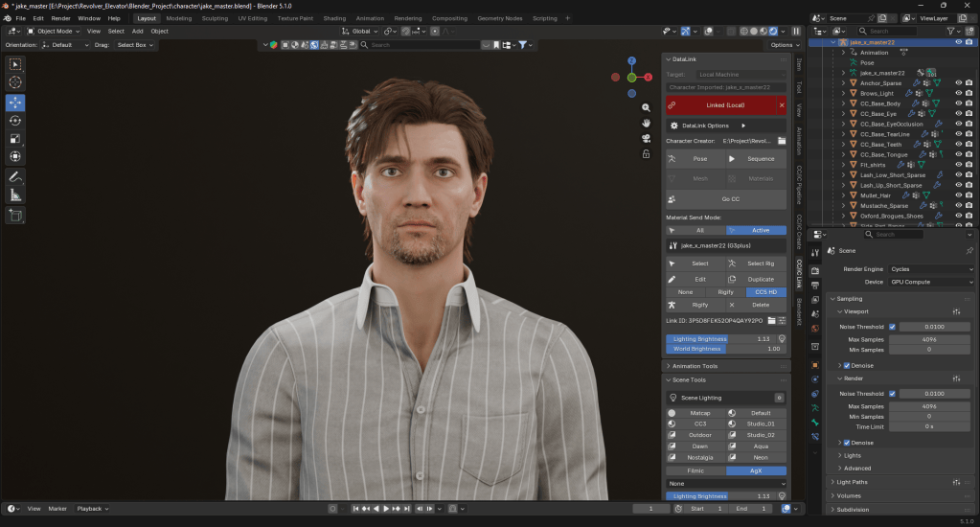Choose the Select Box tool icon

[15, 64]
